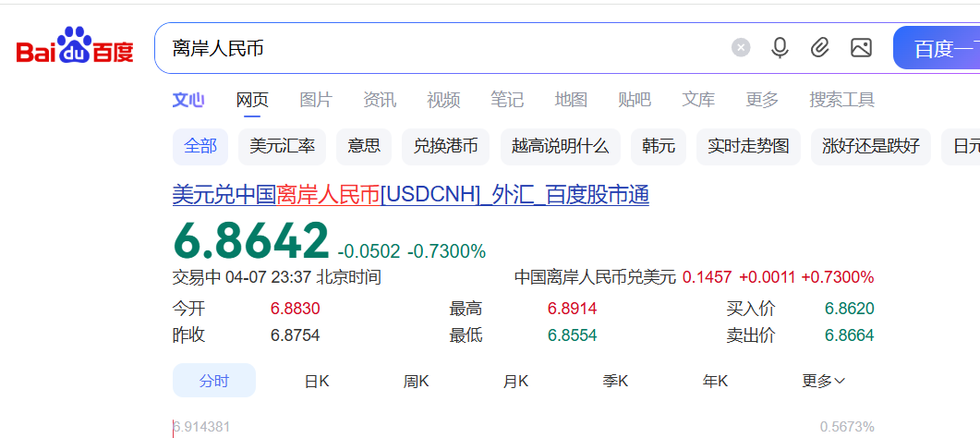Viewport: 980px width, 438px height.
Task: Select the 分时 chart view
Action: tap(214, 381)
